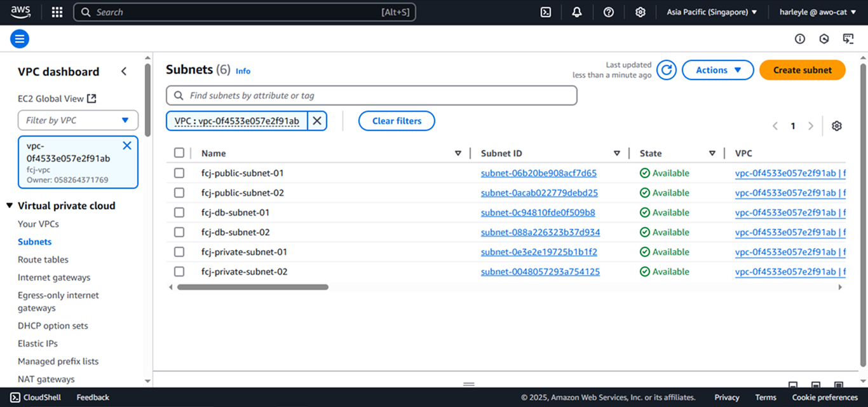This screenshot has width=868, height=407.
Task: Open subnet-0acab022779debd25 details
Action: click(x=539, y=193)
